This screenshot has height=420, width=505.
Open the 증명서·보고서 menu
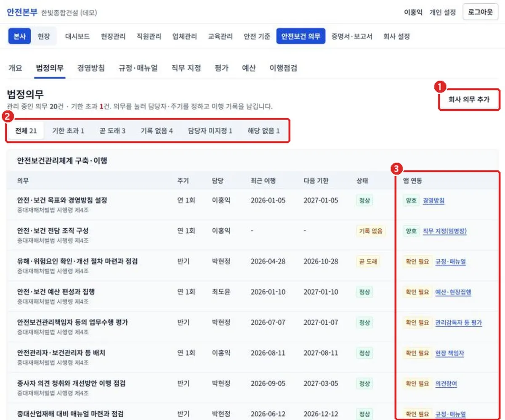pyautogui.click(x=352, y=36)
